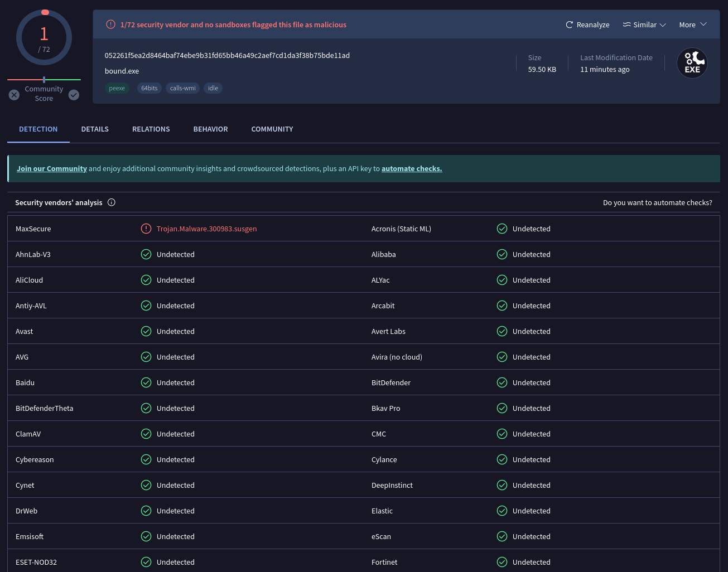Click the DeepInstinct vendor name

click(392, 485)
